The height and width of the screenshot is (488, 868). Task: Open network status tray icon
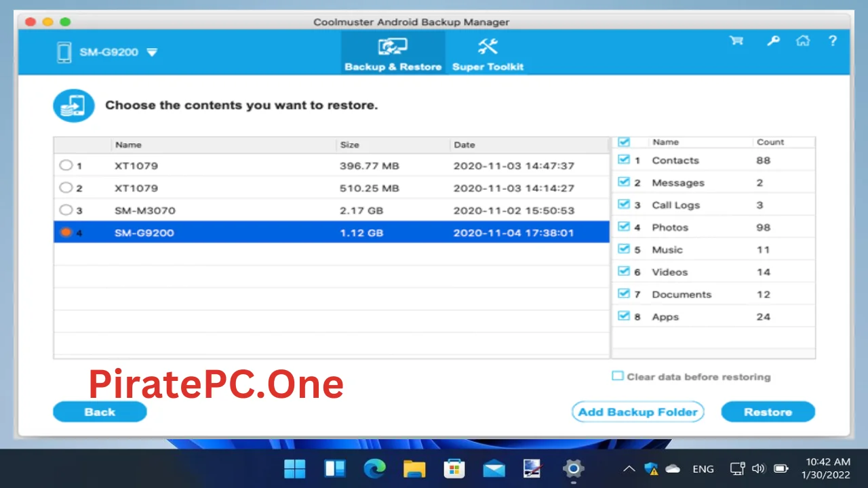click(x=737, y=468)
